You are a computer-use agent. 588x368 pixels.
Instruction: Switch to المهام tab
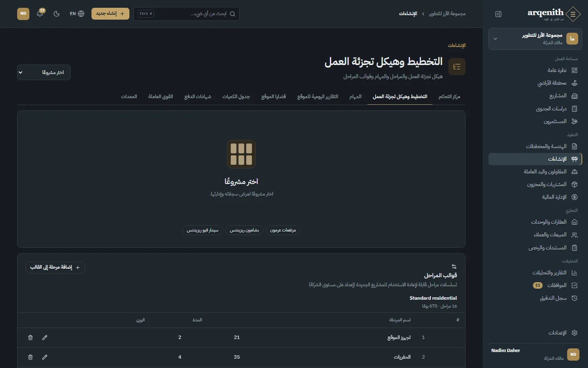tap(355, 96)
